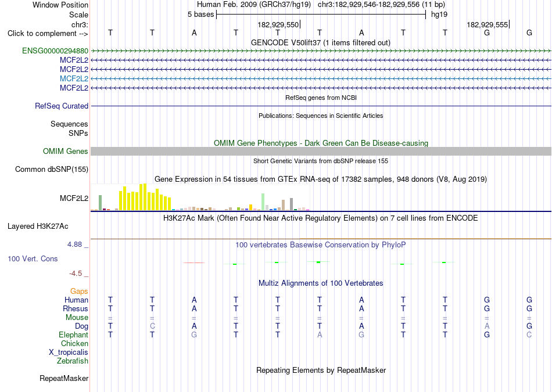The height and width of the screenshot is (392, 552).
Task: Click the 'chr3:' ruler label
Action: pyautogui.click(x=80, y=24)
